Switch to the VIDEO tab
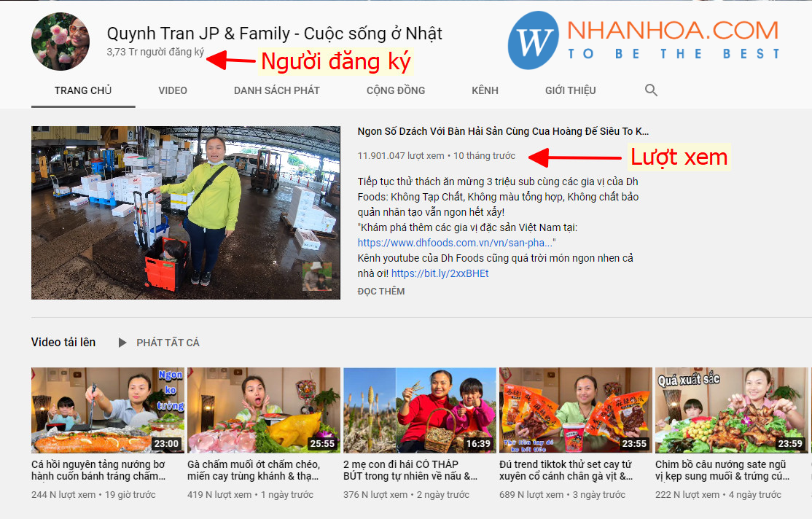Image resolution: width=812 pixels, height=519 pixels. pyautogui.click(x=173, y=90)
